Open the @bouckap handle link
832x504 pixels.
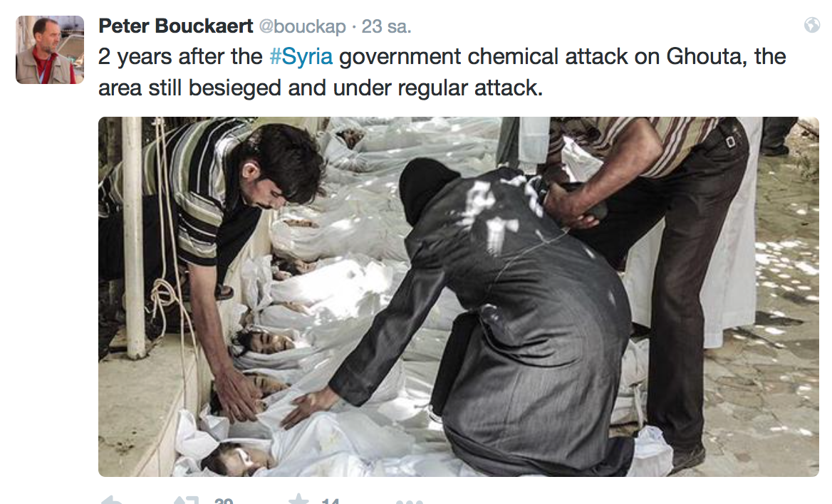[303, 26]
